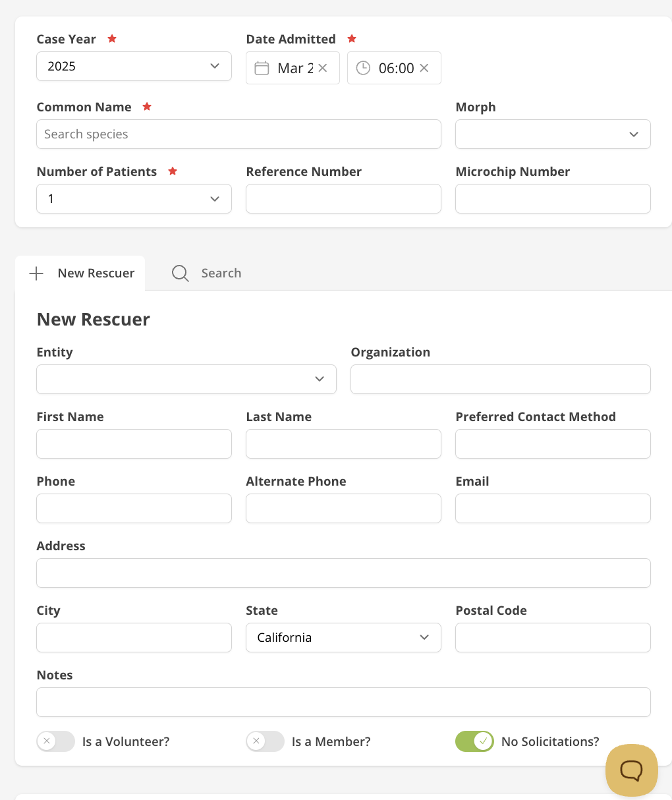This screenshot has height=800, width=672.
Task: Switch to the New Rescuer tab
Action: [80, 273]
